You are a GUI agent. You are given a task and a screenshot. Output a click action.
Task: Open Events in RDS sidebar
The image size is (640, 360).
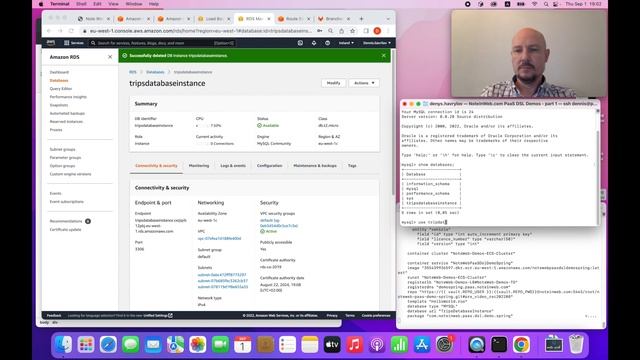coord(56,193)
